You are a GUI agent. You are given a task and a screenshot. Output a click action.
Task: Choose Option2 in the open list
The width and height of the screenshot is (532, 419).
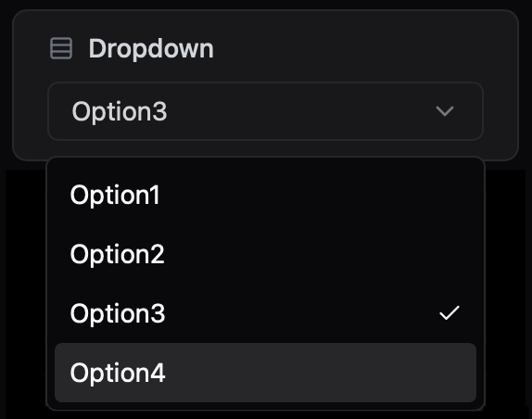(x=266, y=254)
